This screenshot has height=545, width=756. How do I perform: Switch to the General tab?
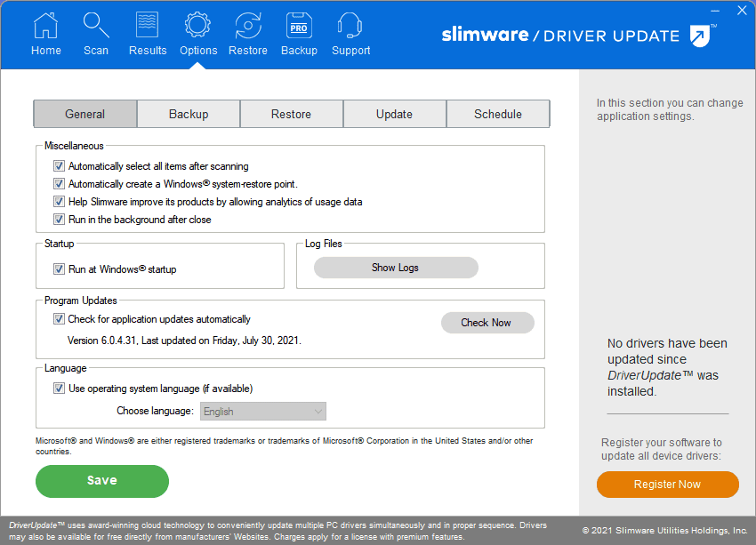(84, 114)
